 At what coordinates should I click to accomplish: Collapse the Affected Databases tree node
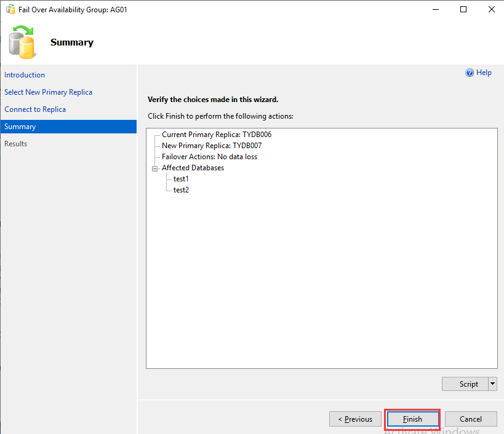click(x=155, y=168)
